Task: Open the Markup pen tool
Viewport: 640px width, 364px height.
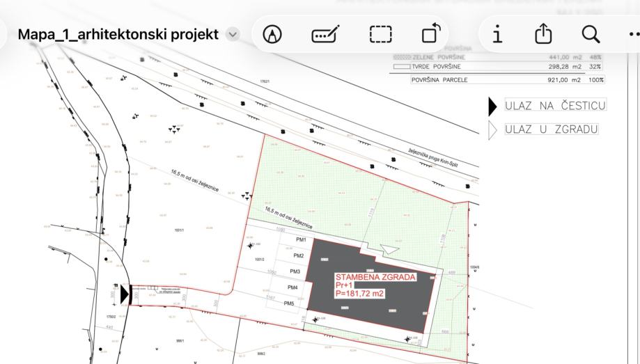Action: [272, 34]
